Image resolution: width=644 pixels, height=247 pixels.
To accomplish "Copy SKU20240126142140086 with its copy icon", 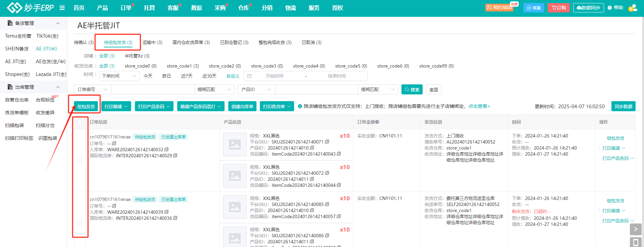I will [x=327, y=236].
